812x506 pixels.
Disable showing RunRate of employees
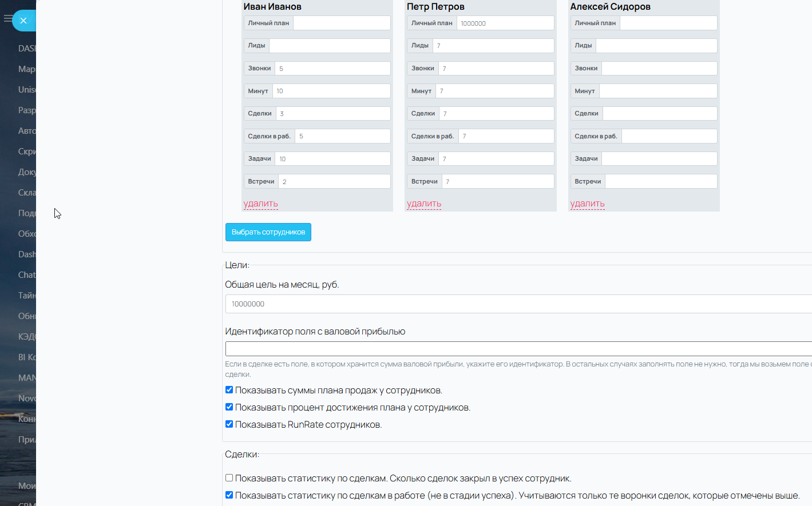click(229, 424)
